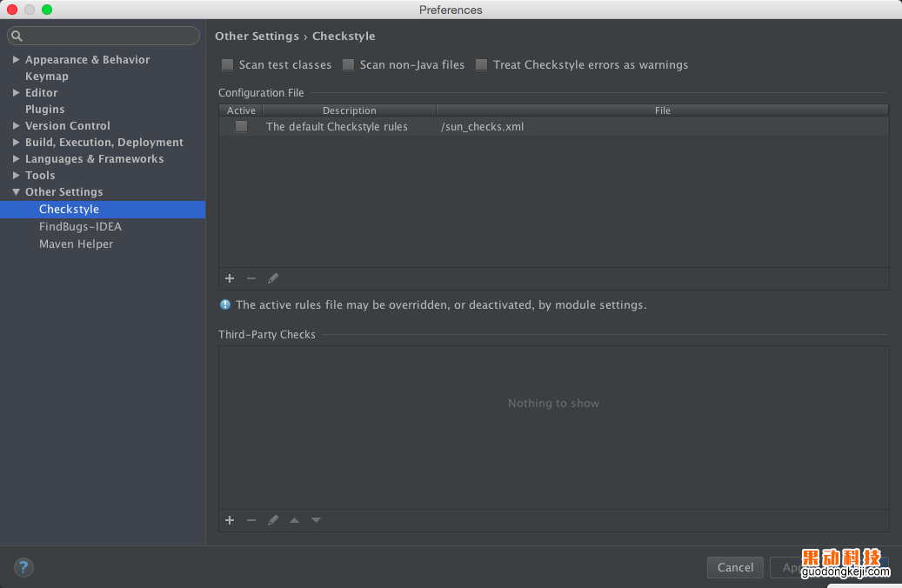Click the remove configuration file minus icon
This screenshot has width=902, height=588.
tap(251, 278)
